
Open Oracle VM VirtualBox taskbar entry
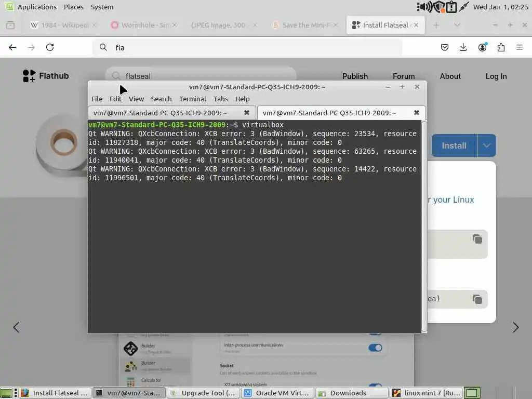(x=278, y=393)
